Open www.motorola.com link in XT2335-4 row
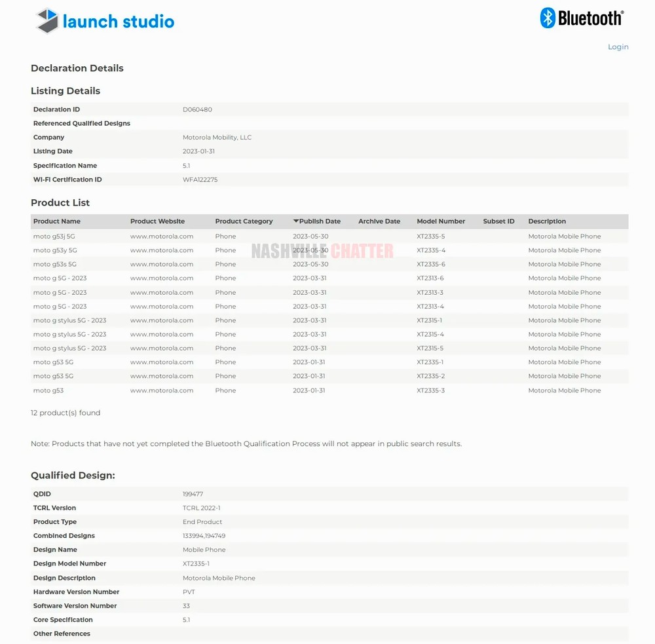The width and height of the screenshot is (655, 644). click(162, 250)
